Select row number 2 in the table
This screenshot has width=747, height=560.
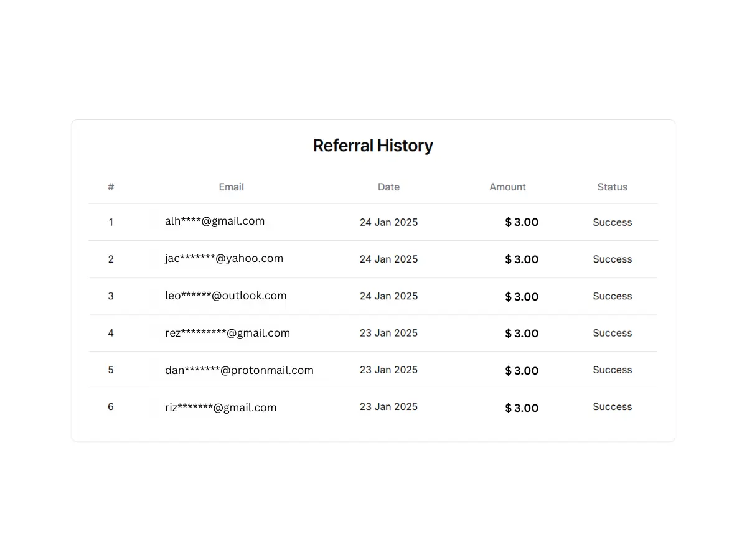[111, 259]
